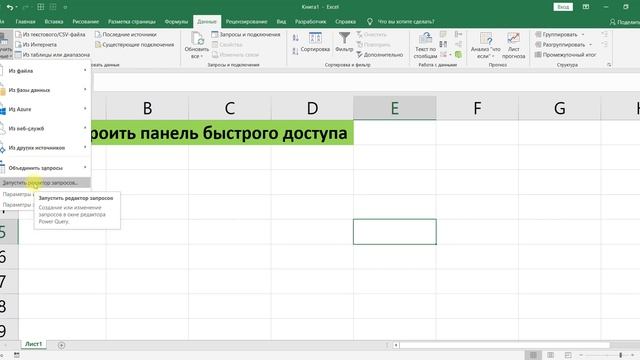640x360 pixels.
Task: Open the 'Разработчик' ribbon tab
Action: [311, 22]
